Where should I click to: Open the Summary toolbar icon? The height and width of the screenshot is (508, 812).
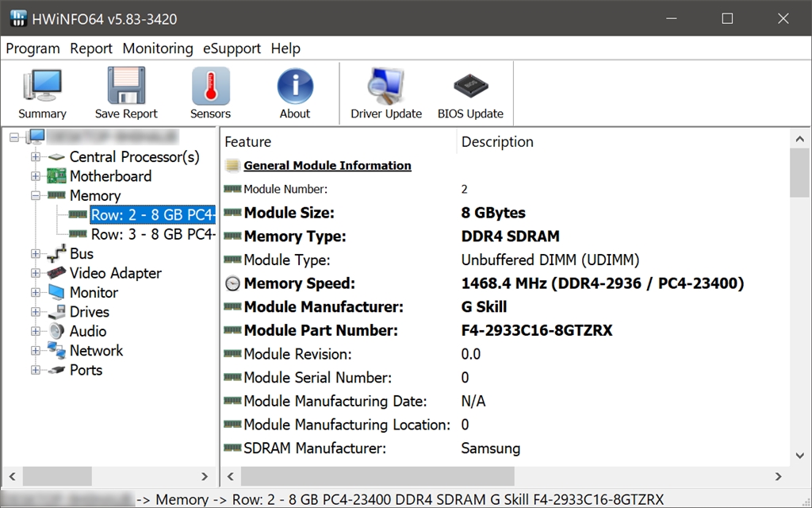tap(42, 86)
